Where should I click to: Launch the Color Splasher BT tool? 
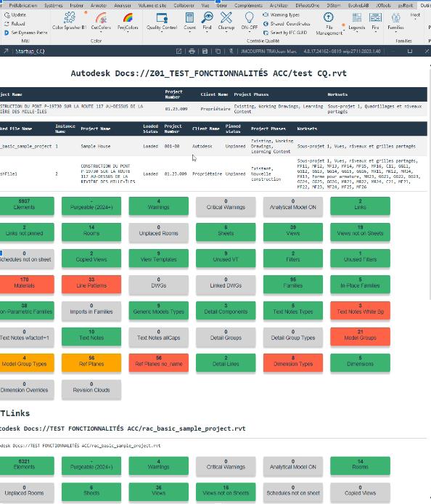pos(69,21)
